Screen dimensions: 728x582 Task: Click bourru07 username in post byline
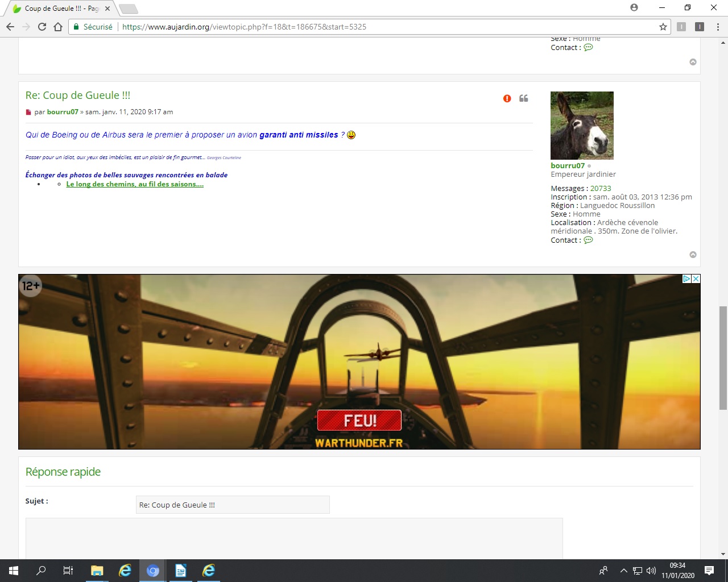point(63,112)
